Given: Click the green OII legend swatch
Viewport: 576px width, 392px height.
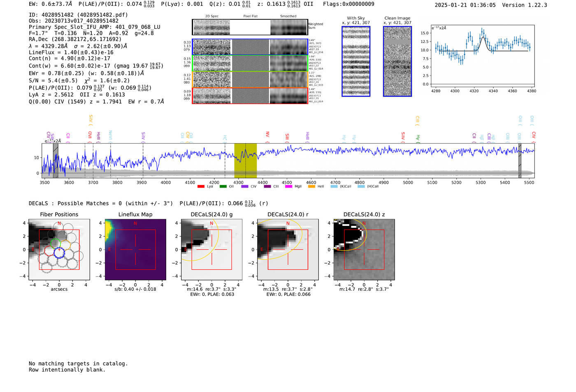Looking at the screenshot, I should tap(223, 187).
